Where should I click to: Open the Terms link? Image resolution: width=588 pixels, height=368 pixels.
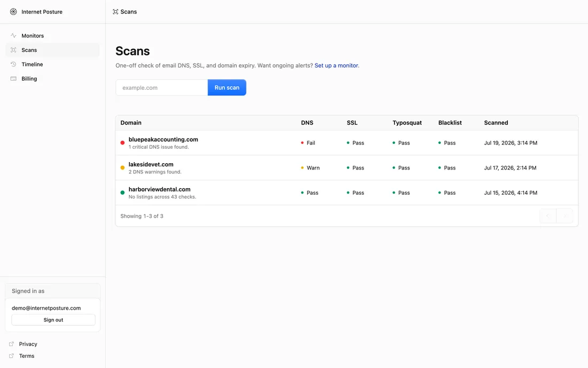tap(27, 356)
